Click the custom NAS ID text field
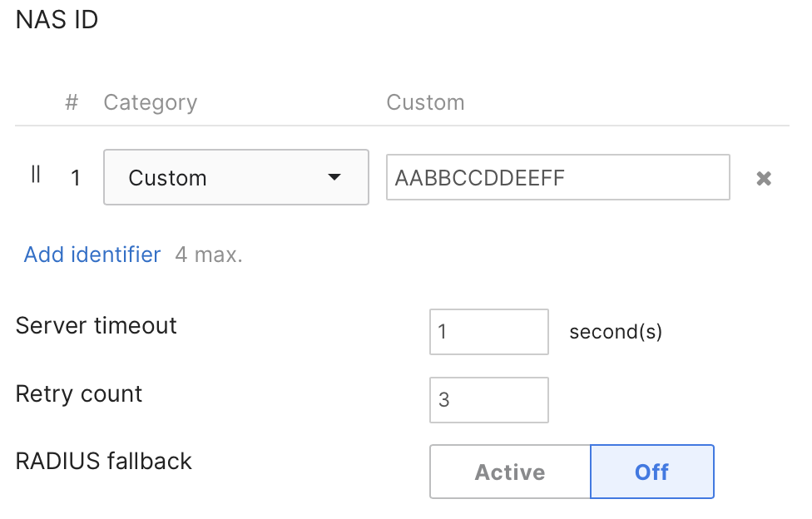Screen dimensions: 812x519 557,177
